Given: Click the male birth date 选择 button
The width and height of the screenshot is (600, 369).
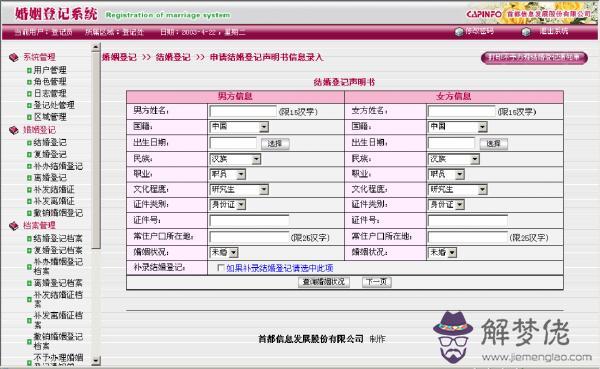Looking at the screenshot, I should coord(275,144).
